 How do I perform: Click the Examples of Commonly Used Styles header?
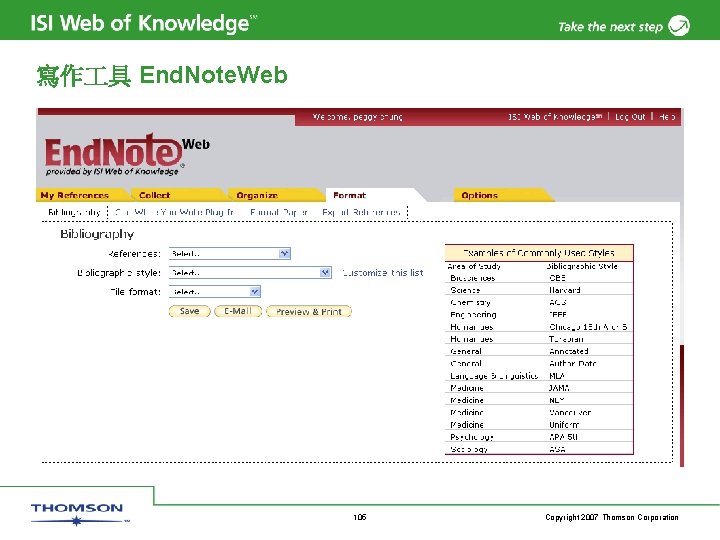click(539, 253)
